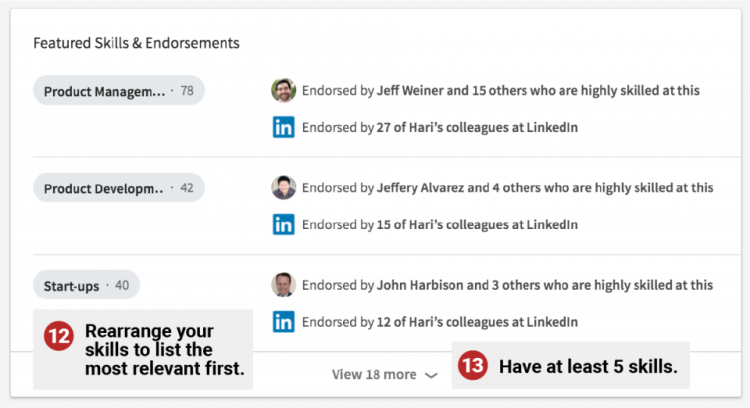This screenshot has width=750, height=408.
Task: Click the red number 13 badge
Action: click(x=472, y=367)
